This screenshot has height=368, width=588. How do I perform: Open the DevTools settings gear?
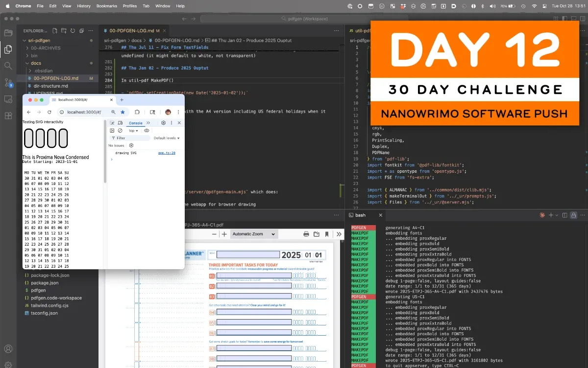point(163,123)
